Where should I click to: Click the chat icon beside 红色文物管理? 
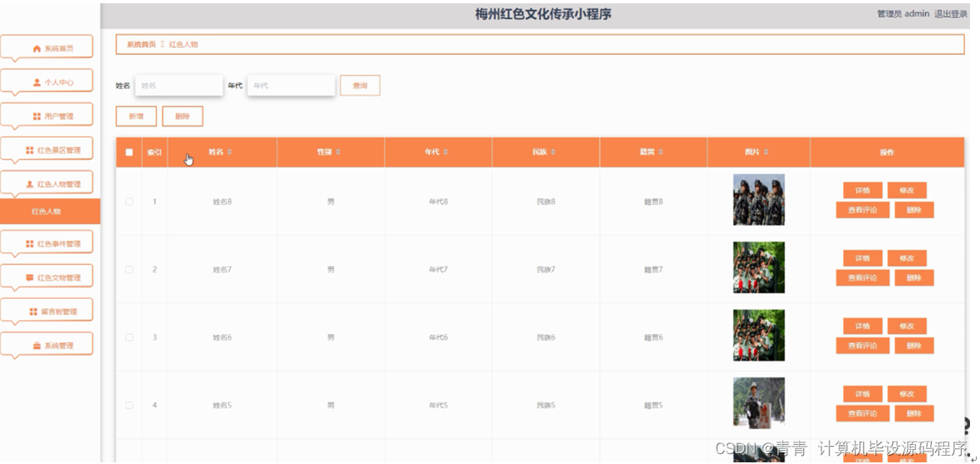[x=29, y=277]
